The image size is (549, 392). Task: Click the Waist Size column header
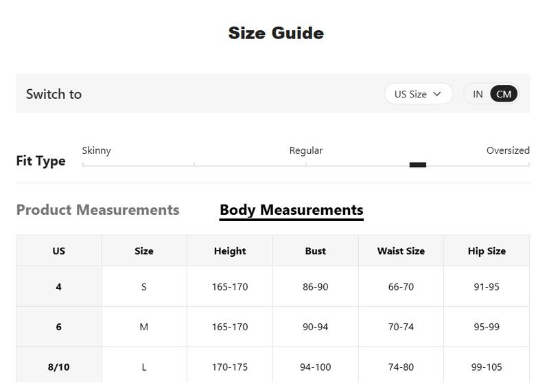click(x=401, y=251)
